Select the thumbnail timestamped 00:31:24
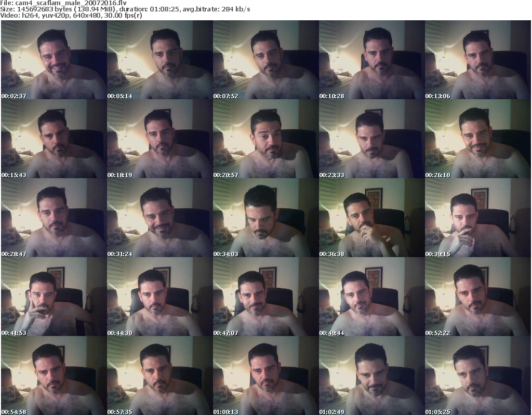The image size is (532, 415). coord(160,218)
